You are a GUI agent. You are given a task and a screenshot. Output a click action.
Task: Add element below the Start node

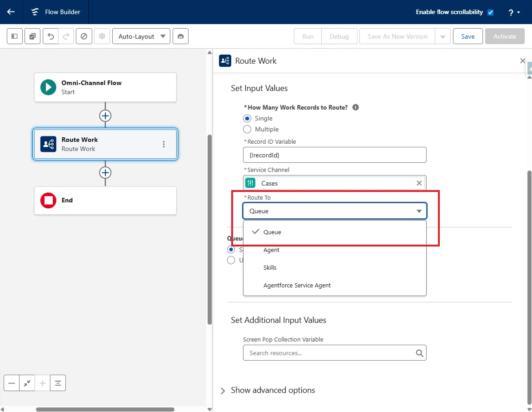point(105,116)
